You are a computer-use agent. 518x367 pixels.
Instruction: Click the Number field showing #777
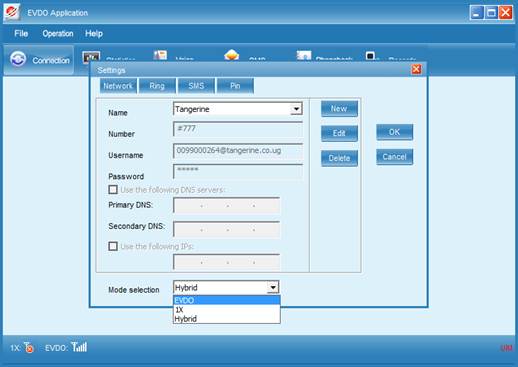click(x=238, y=129)
